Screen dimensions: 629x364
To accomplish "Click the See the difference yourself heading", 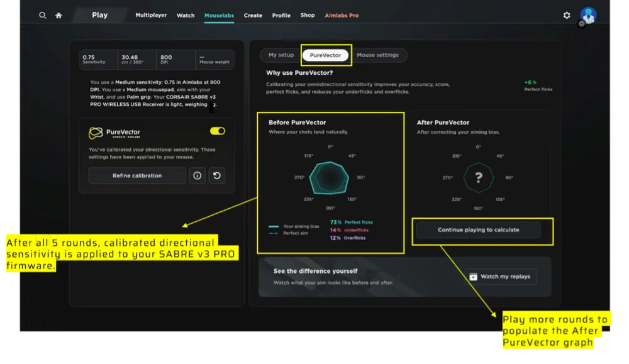I will tap(315, 271).
